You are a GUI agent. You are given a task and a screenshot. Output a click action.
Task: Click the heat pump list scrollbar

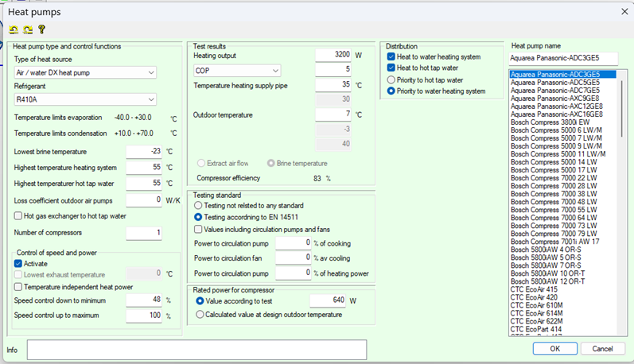[x=622, y=199]
